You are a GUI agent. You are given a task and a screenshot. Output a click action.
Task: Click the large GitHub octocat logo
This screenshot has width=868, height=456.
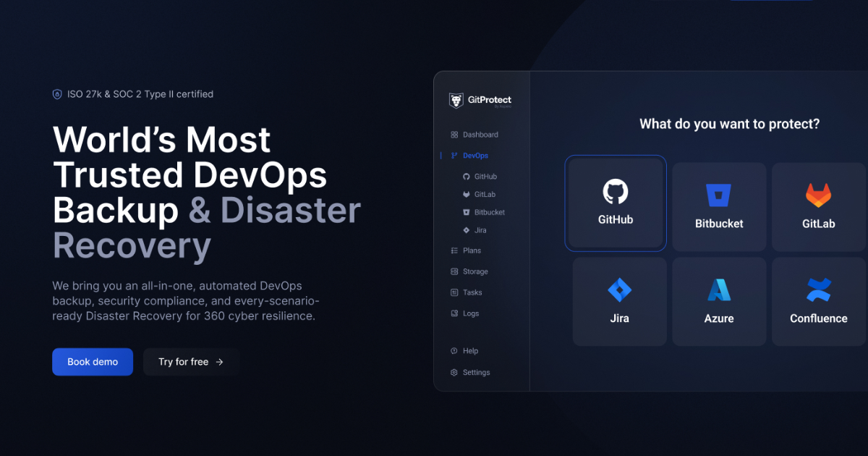coord(616,192)
